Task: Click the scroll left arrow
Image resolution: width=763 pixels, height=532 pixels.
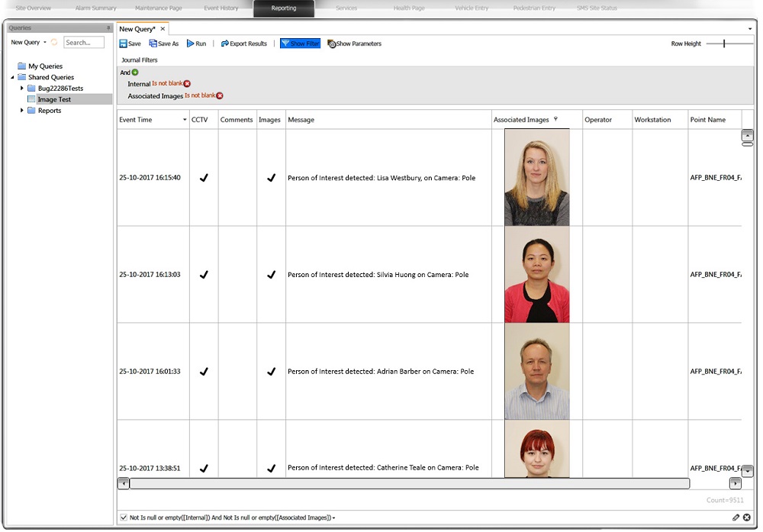Action: click(124, 483)
